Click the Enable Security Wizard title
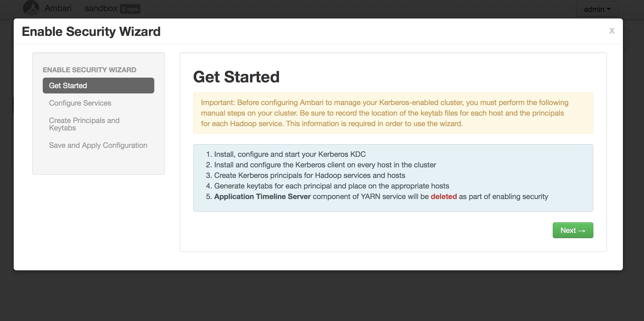644x321 pixels. point(91,32)
